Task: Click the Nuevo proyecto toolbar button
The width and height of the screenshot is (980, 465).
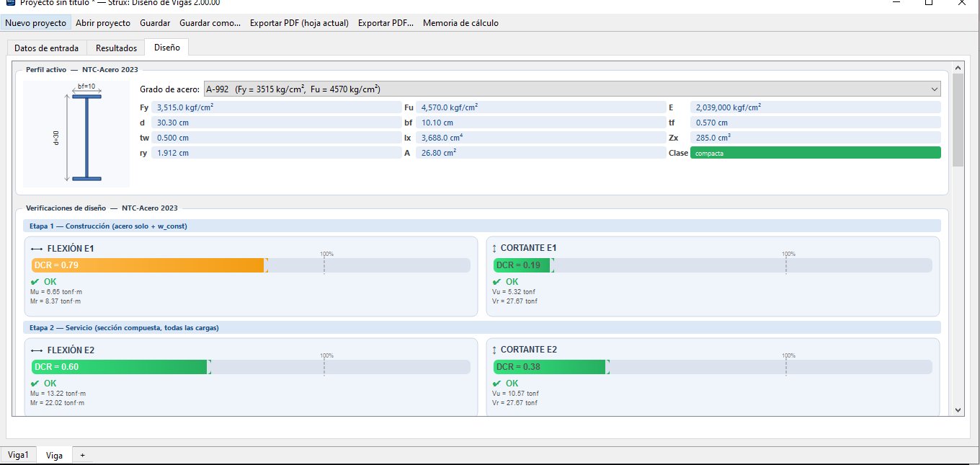Action: (36, 23)
